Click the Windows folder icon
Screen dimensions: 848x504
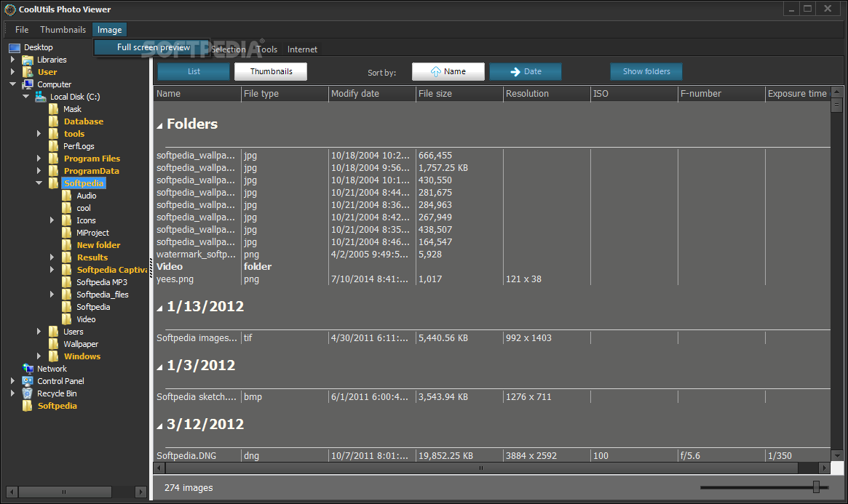pos(54,356)
